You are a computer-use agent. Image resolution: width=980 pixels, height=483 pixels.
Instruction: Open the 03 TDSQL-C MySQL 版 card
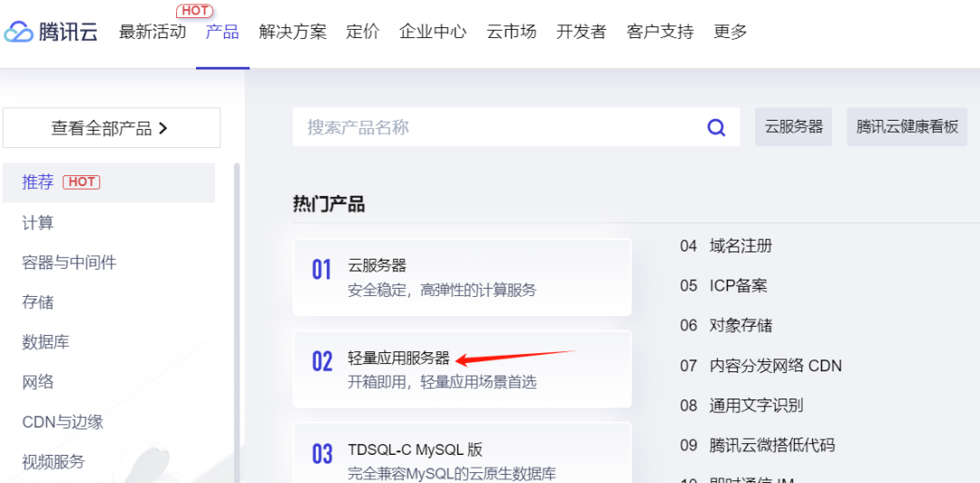pyautogui.click(x=462, y=453)
